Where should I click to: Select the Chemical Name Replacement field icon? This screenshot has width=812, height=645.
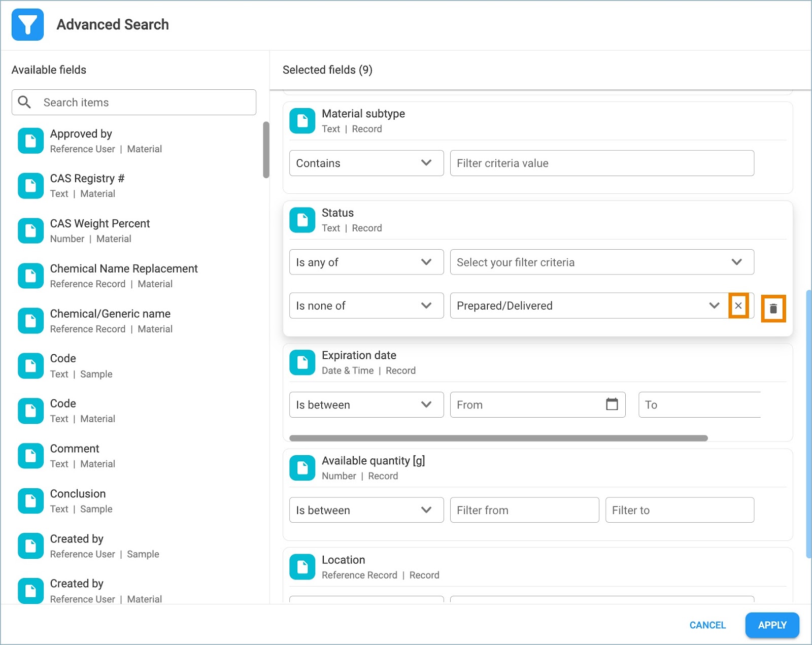pos(30,276)
